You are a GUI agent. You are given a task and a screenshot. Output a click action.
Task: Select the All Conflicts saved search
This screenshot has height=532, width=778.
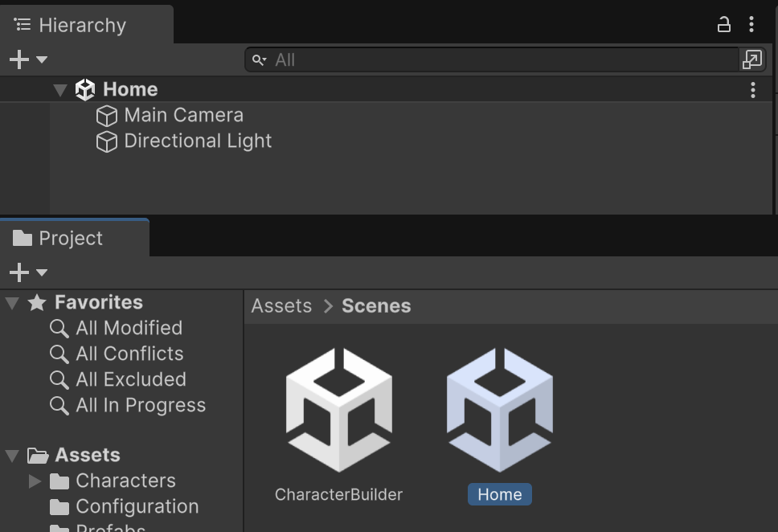[129, 354]
